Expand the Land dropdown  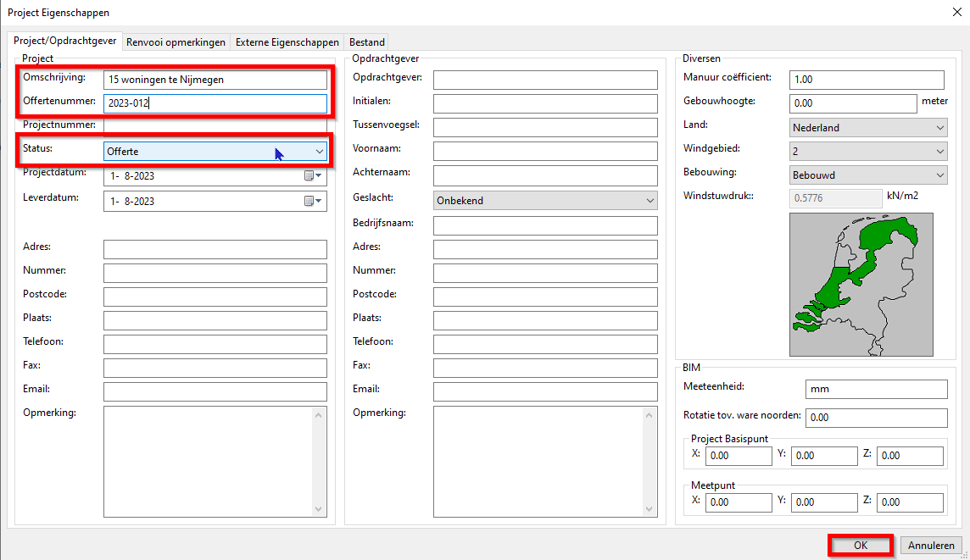pos(939,128)
